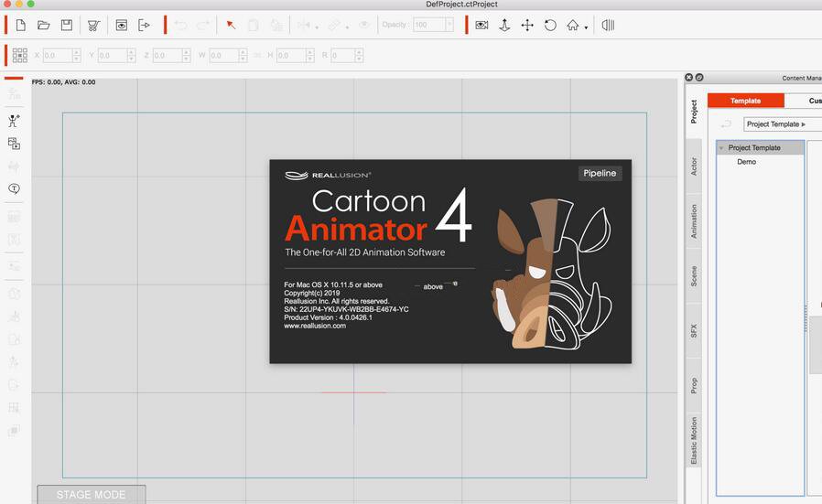Click the Z position field
The height and width of the screenshot is (504, 822).
168,56
